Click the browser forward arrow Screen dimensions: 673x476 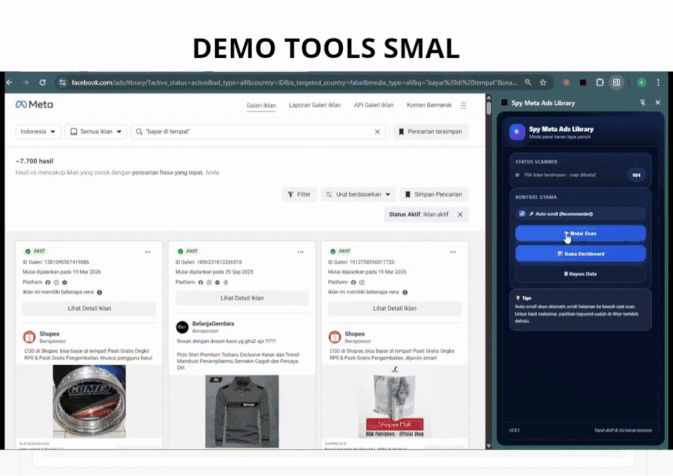click(26, 82)
